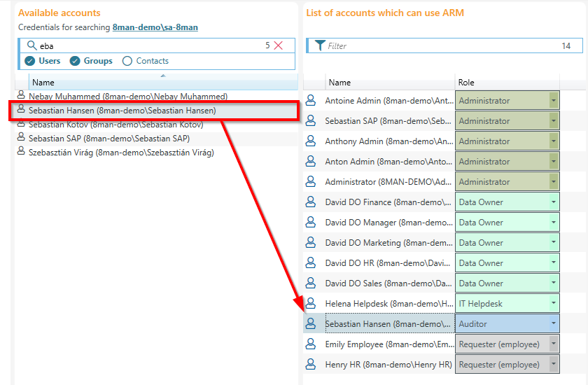Image resolution: width=588 pixels, height=385 pixels.
Task: Enable the Contacts search option
Action: (x=127, y=61)
